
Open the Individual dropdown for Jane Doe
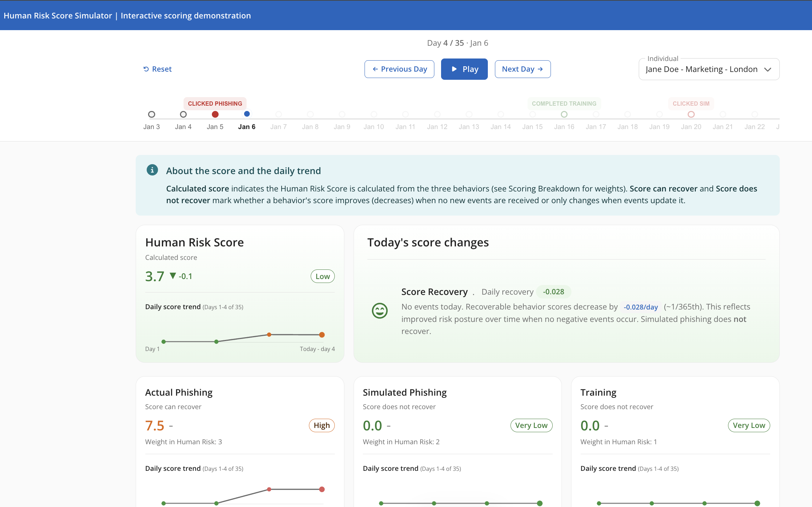709,69
